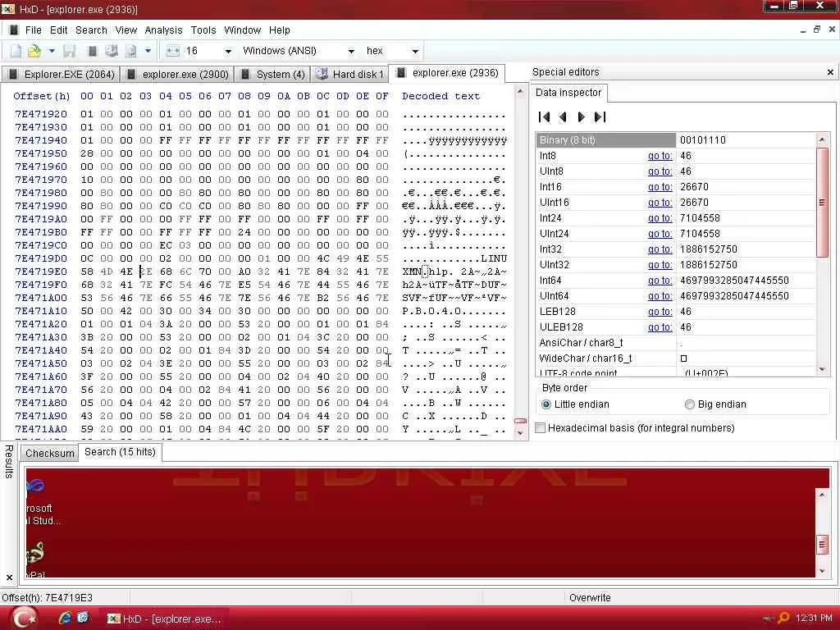Click the Data inspector scrollbar thumb
The image size is (840, 630).
(822, 202)
